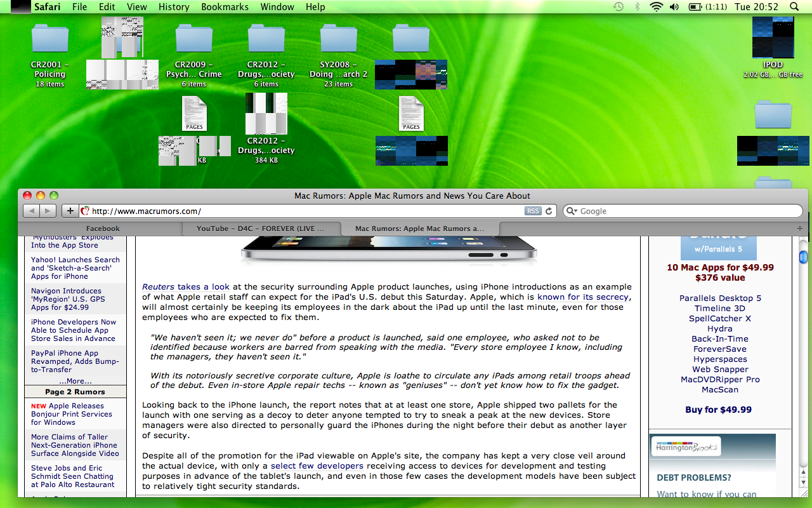Click the Time Machine menu bar icon
The height and width of the screenshot is (508, 812).
619,7
